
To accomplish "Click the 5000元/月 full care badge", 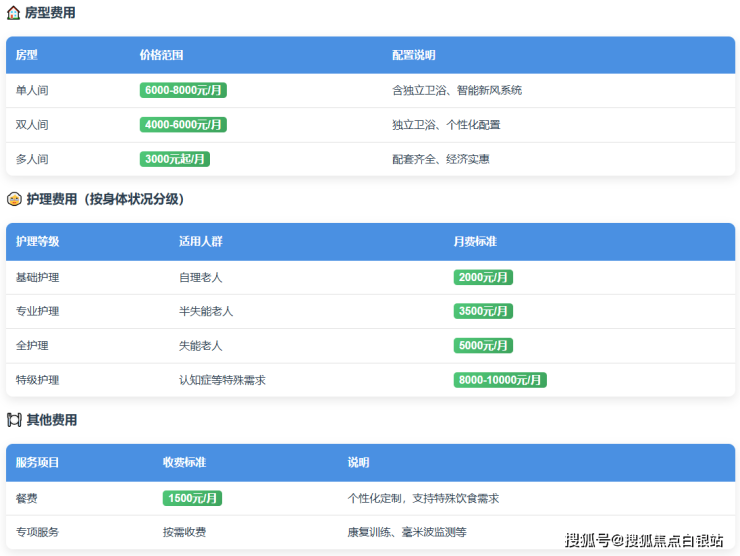I will (x=483, y=345).
